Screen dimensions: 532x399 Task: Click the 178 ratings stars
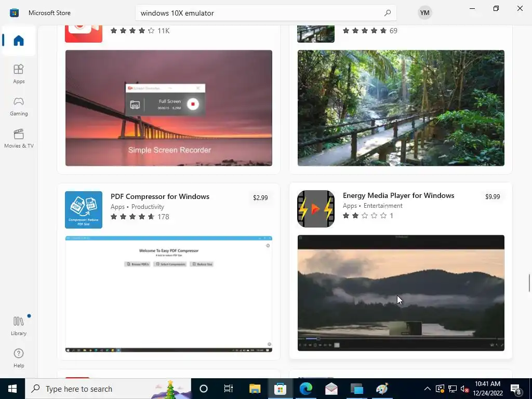point(132,217)
